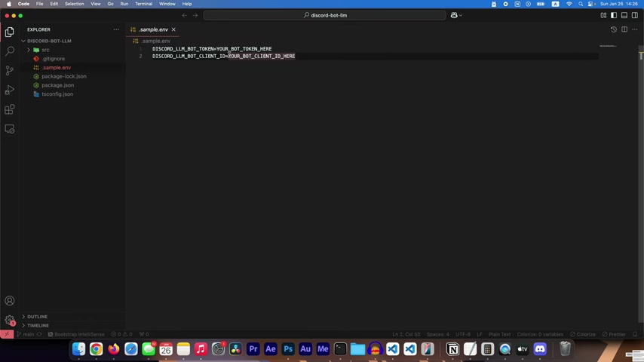Click Bootstrap IntelliSense in status bar
Viewport: 644px width, 362px height.
coord(76,334)
